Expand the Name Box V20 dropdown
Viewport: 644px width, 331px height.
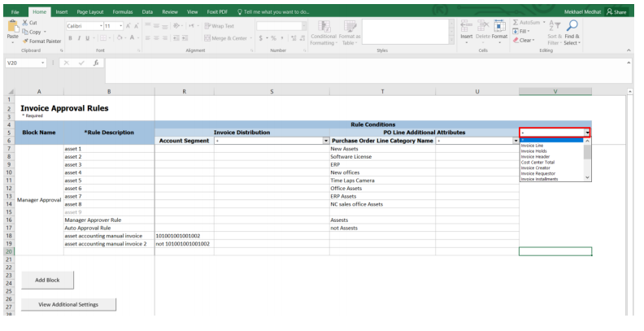(x=43, y=63)
